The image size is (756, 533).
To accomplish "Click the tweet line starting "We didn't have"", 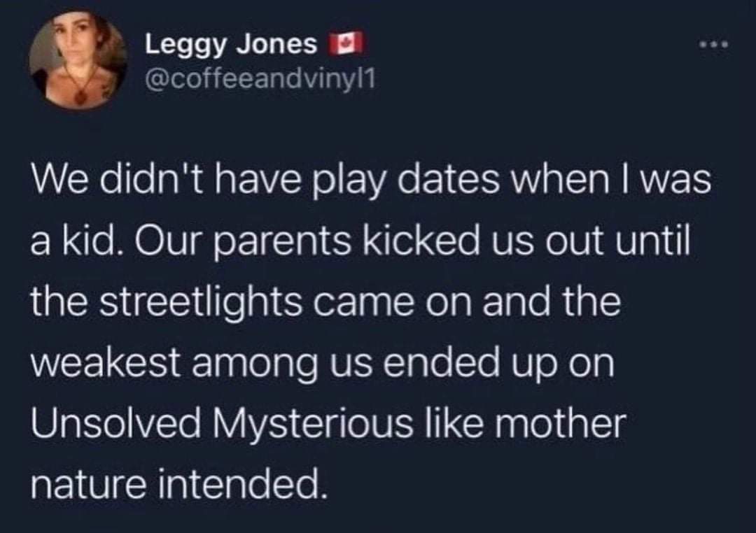I will click(371, 180).
